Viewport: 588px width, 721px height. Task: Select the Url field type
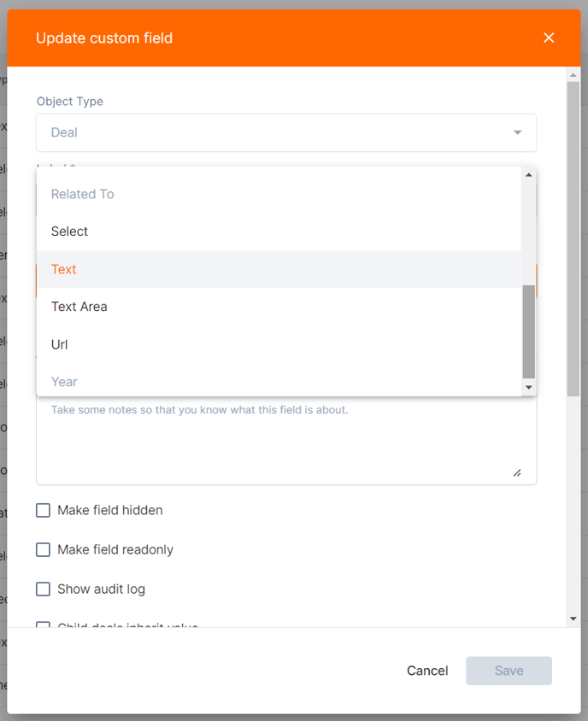tap(279, 344)
